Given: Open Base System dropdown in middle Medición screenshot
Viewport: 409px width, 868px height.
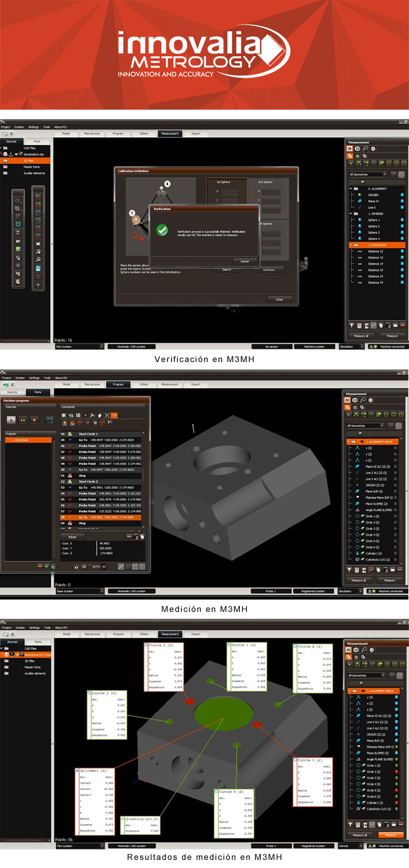Looking at the screenshot, I should click(80, 591).
